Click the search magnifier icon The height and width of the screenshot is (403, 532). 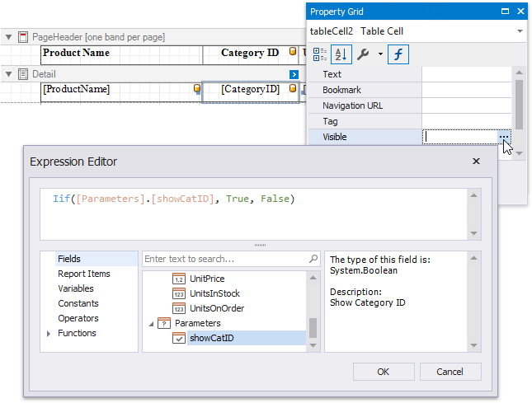[313, 259]
